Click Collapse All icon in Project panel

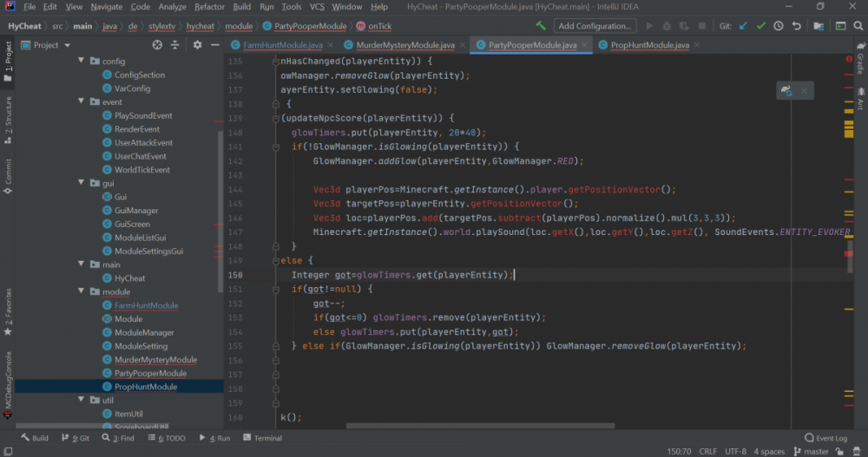[x=175, y=45]
